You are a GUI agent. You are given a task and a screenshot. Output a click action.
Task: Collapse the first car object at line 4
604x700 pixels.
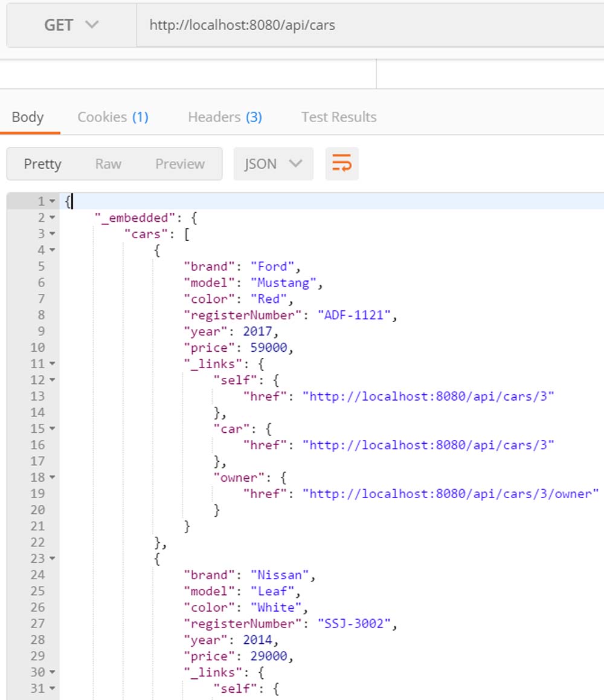(x=53, y=250)
